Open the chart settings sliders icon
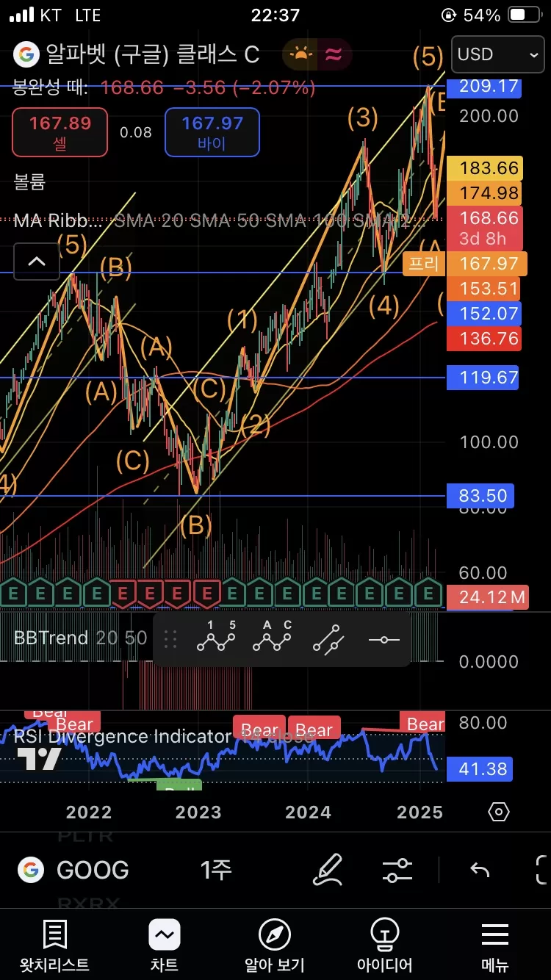Screen dimensions: 551x980 pos(397,870)
